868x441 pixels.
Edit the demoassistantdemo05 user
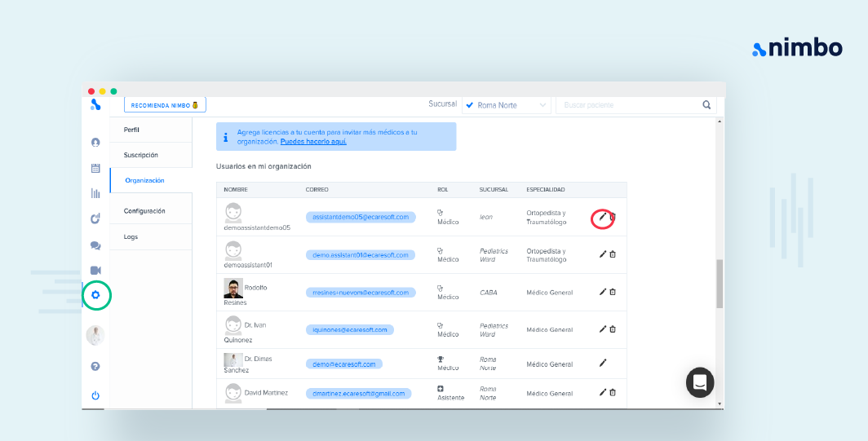603,217
